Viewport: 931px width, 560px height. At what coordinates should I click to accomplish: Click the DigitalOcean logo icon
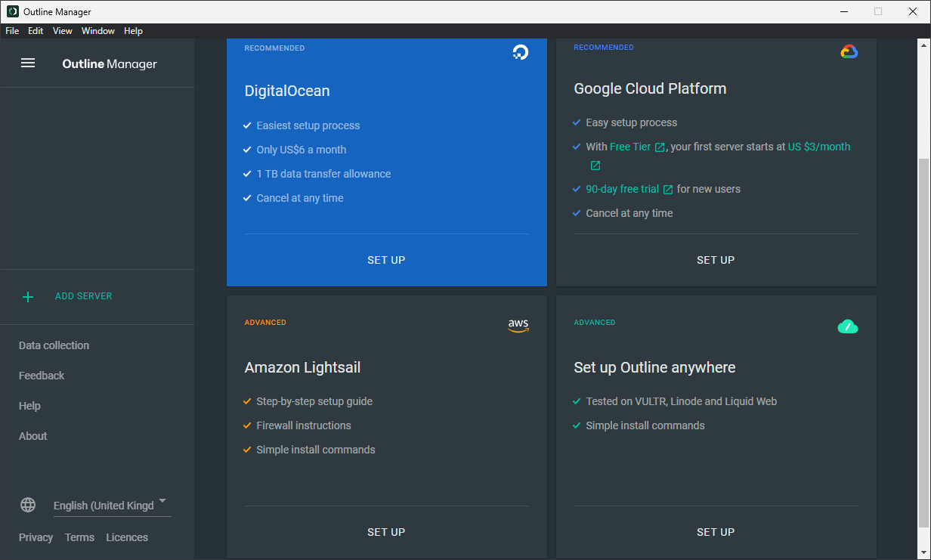[x=520, y=52]
